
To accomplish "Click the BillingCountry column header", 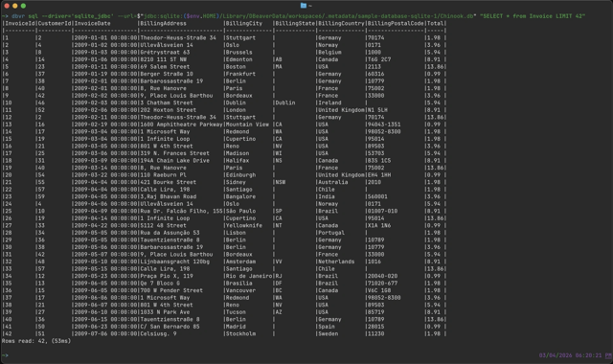I will pos(341,23).
